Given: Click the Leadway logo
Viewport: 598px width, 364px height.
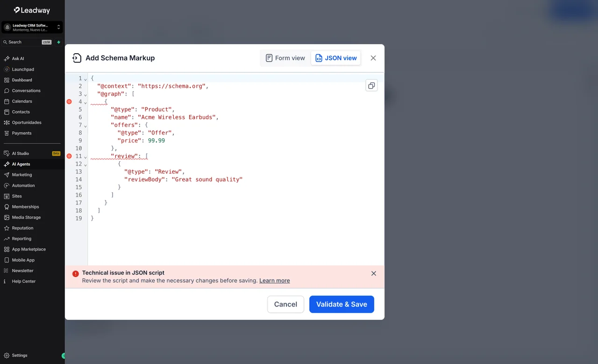Looking at the screenshot, I should 32,10.
